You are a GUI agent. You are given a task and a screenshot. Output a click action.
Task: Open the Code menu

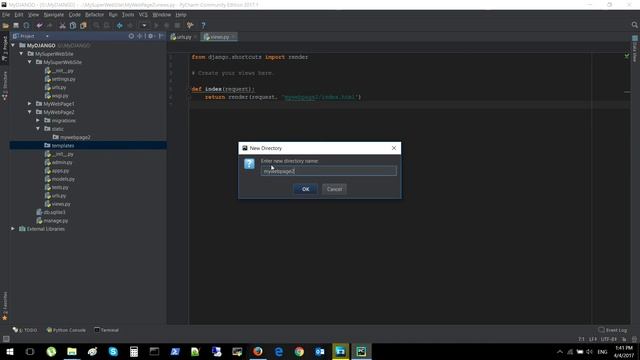(75, 15)
